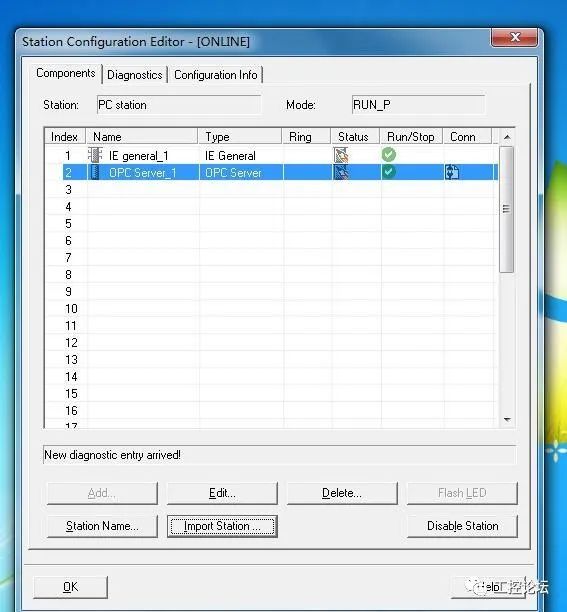Select empty index row 4
Viewport: 567px width, 612px height.
68,206
